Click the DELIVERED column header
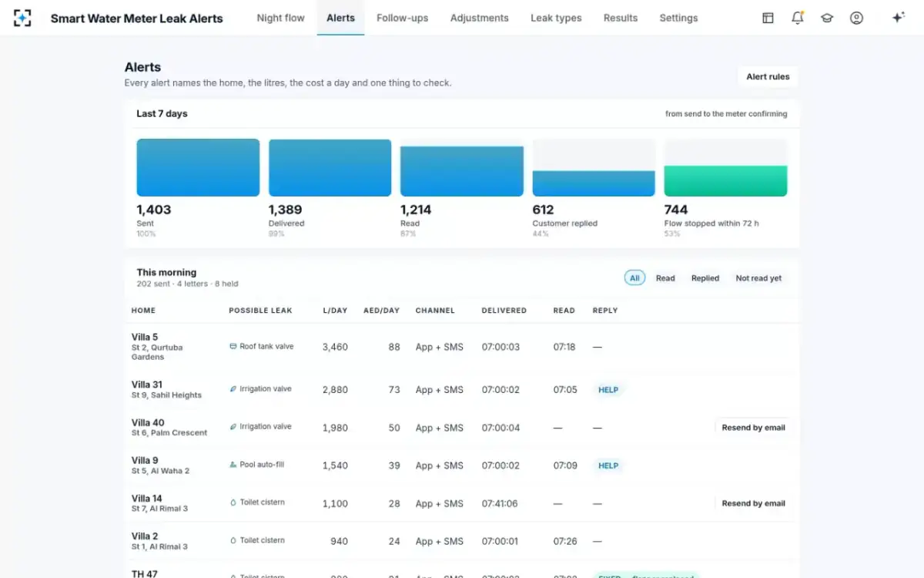This screenshot has width=924, height=578. pyautogui.click(x=504, y=311)
